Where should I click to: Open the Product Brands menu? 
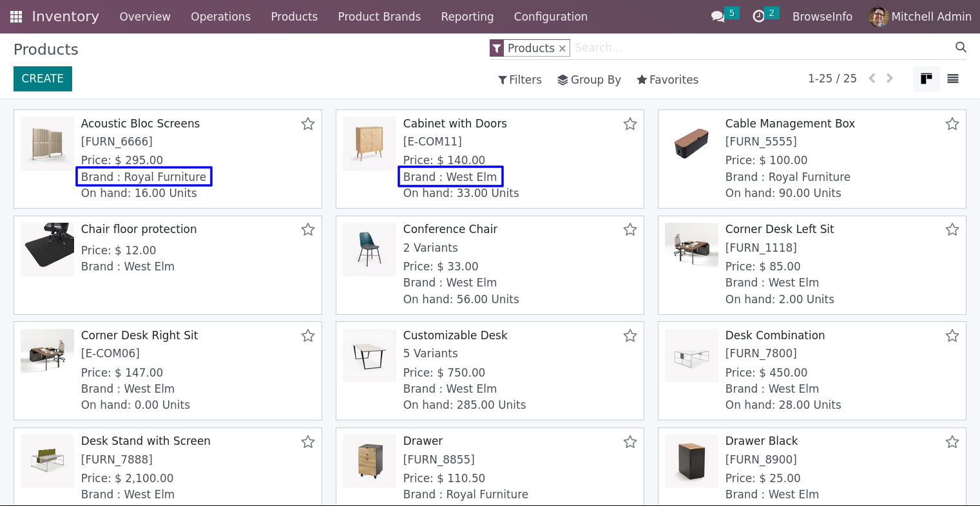coord(379,17)
